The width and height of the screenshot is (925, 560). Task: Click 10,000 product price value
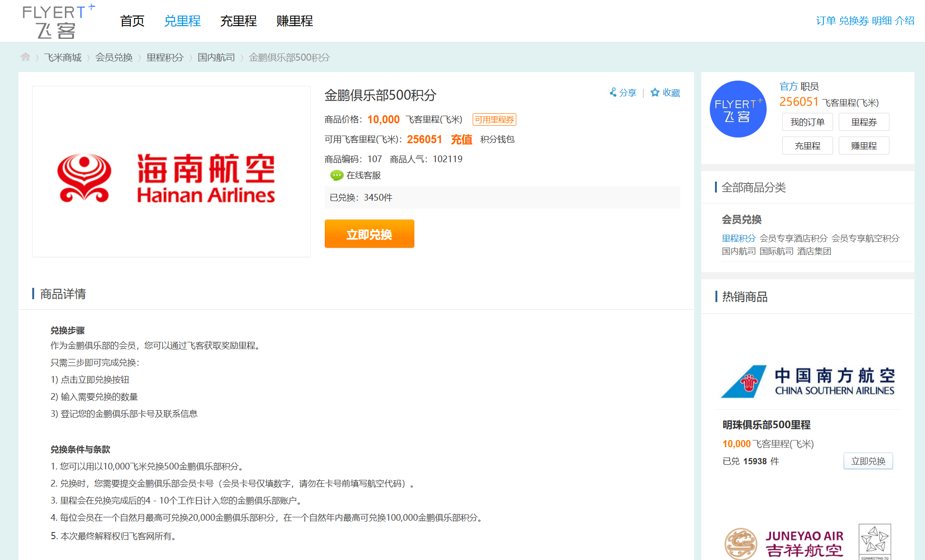click(383, 119)
